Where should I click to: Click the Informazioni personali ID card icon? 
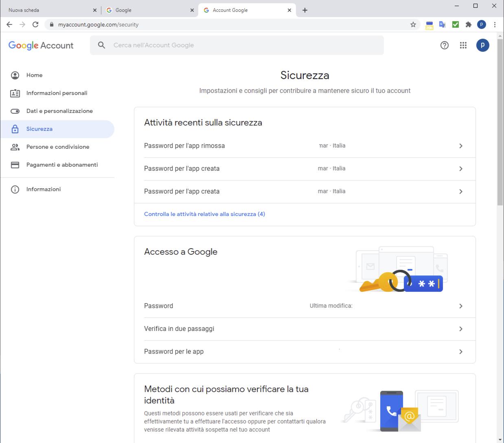click(x=15, y=93)
